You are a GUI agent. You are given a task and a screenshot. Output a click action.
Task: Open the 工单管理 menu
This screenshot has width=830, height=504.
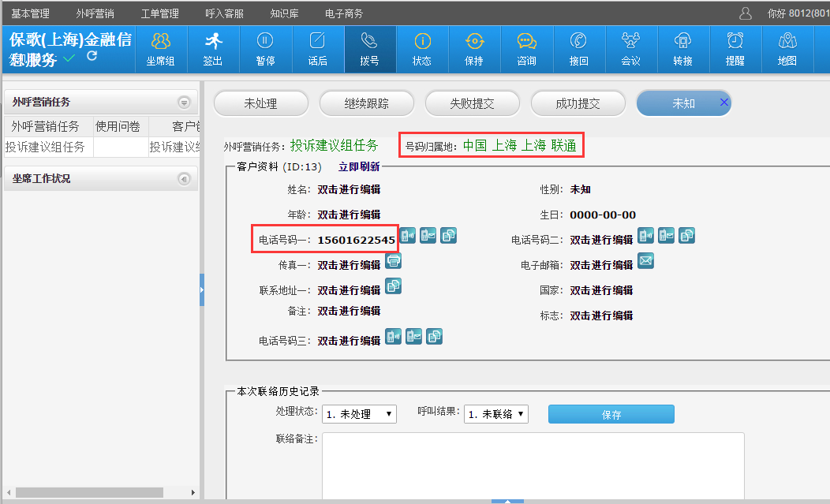159,13
